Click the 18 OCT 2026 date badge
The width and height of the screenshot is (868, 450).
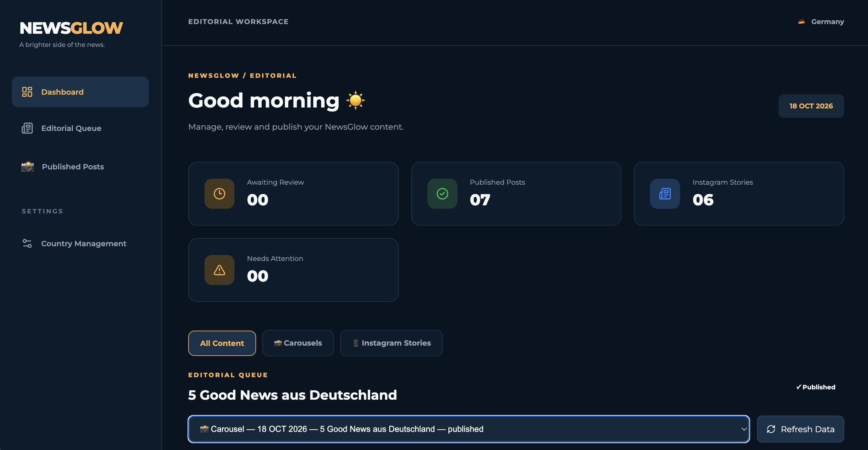(811, 106)
